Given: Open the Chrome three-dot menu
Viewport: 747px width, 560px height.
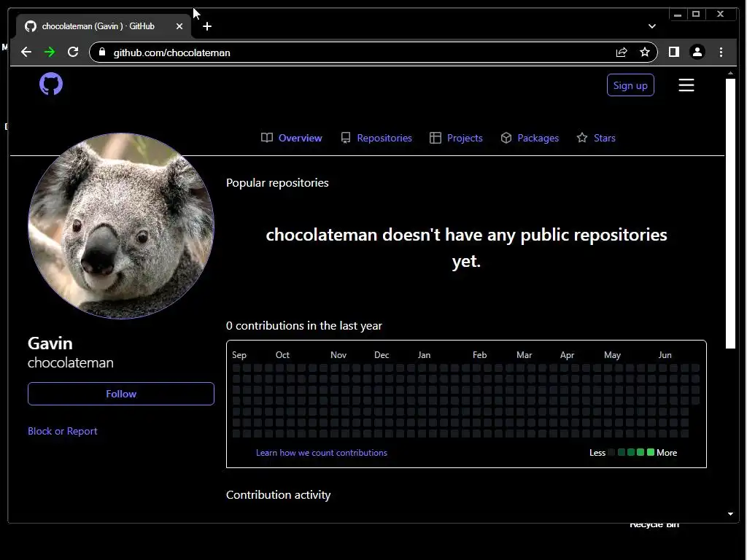Looking at the screenshot, I should tap(721, 52).
